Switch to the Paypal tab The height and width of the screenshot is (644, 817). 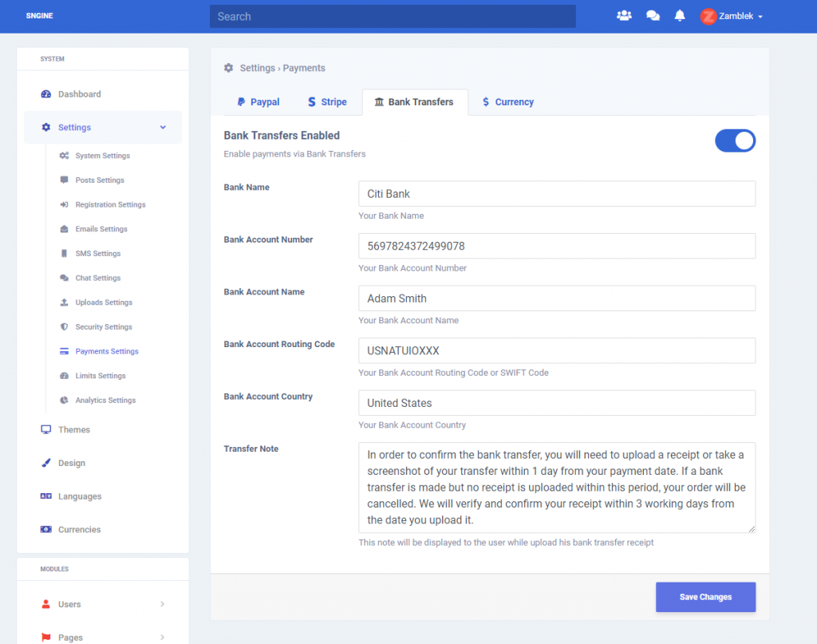258,102
